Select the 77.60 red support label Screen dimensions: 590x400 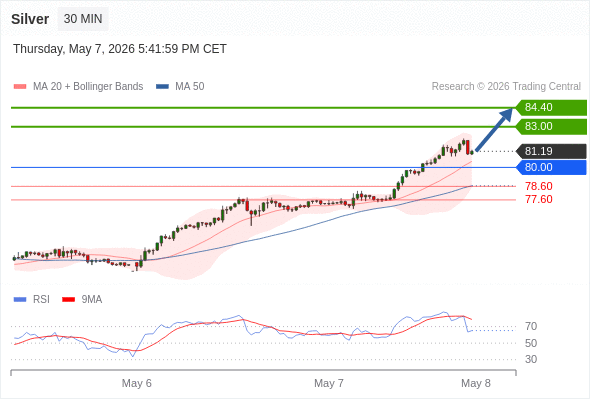(539, 199)
